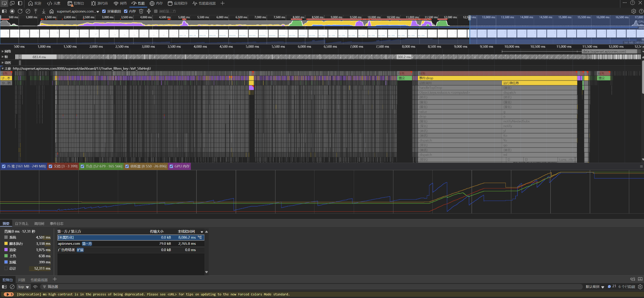644x298 pixels.
Task: Start recording with the record button
Action: coord(12,11)
